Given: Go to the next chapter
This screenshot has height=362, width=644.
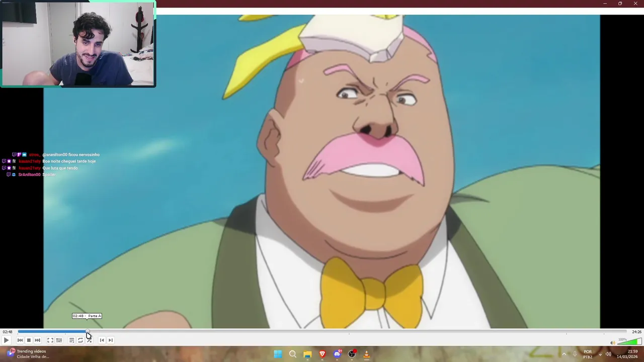Looking at the screenshot, I should (111, 340).
